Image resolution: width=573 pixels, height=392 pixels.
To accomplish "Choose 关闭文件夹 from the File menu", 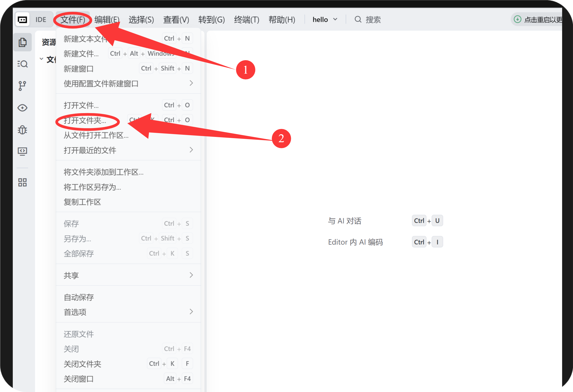I will point(83,364).
